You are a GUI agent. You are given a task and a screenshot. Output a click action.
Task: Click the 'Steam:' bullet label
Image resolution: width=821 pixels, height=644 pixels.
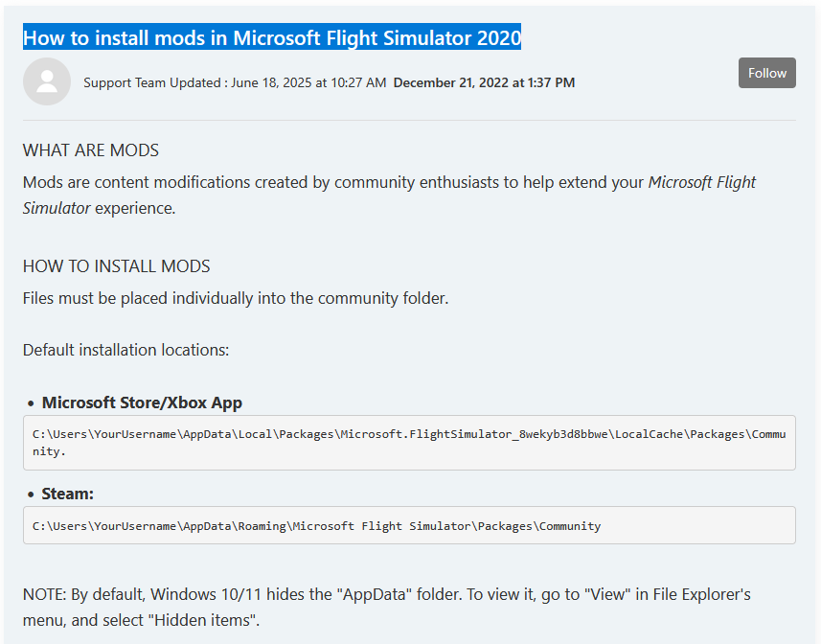point(68,494)
